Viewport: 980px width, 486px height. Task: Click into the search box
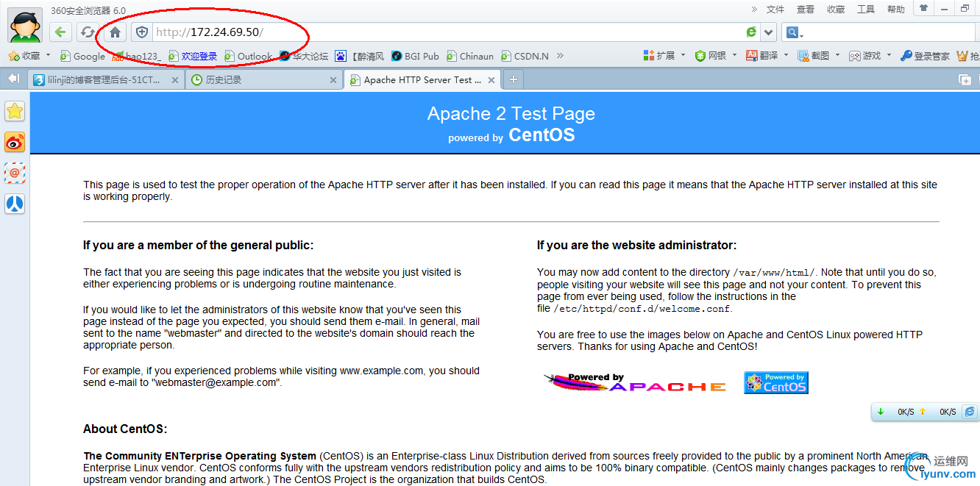pyautogui.click(x=891, y=32)
